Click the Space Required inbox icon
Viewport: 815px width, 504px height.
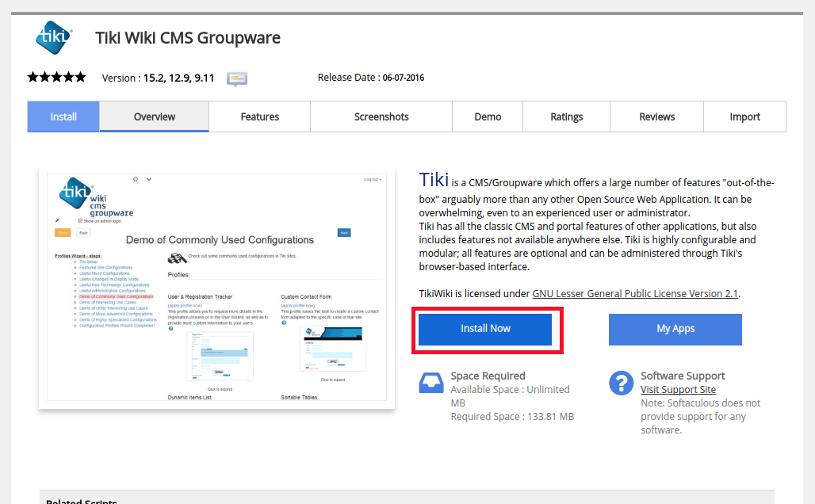click(x=431, y=383)
